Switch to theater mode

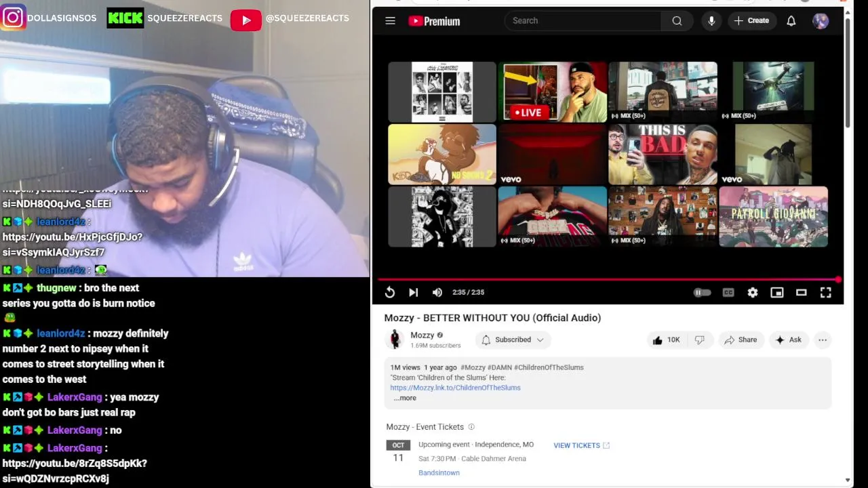tap(802, 292)
